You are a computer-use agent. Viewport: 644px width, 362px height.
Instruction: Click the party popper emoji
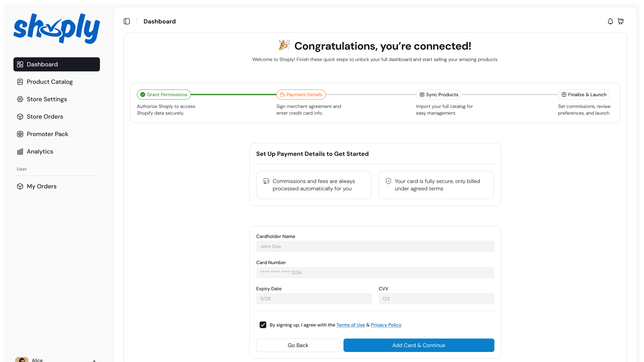pyautogui.click(x=284, y=45)
